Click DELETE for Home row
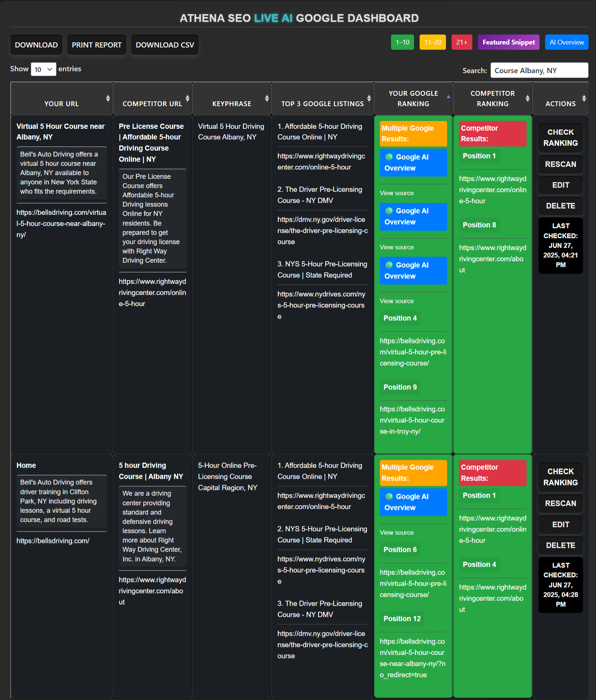 561,546
